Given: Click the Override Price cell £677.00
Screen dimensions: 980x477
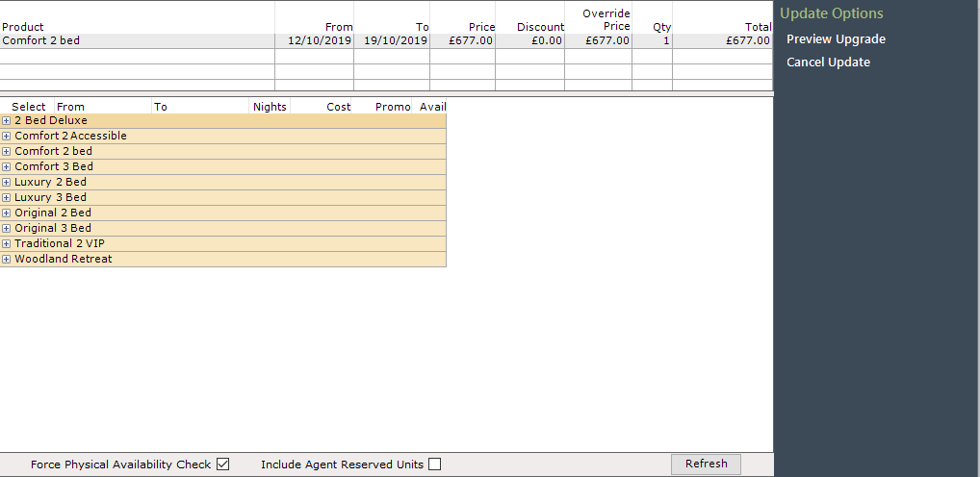Looking at the screenshot, I should (598, 41).
